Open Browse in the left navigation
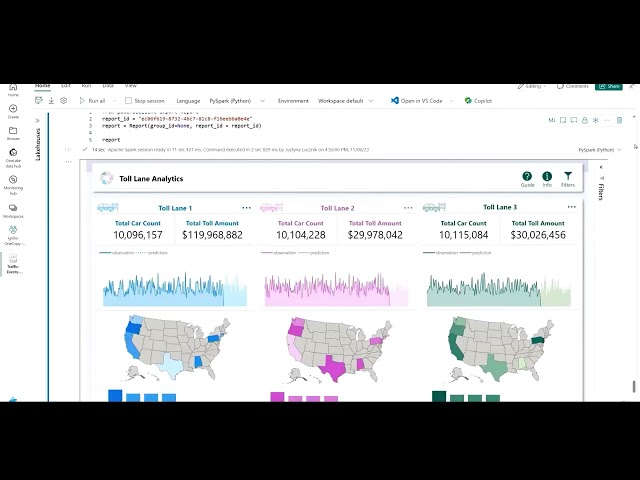 13,133
